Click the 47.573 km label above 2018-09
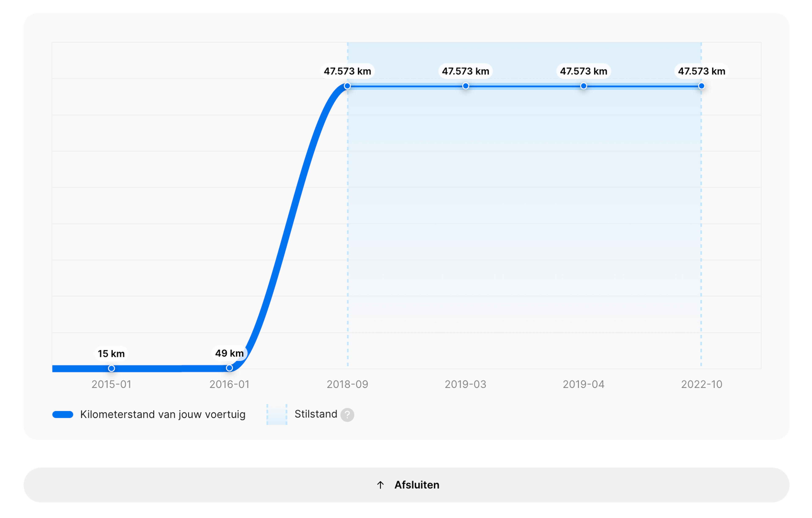This screenshot has height=518, width=812. pos(347,71)
